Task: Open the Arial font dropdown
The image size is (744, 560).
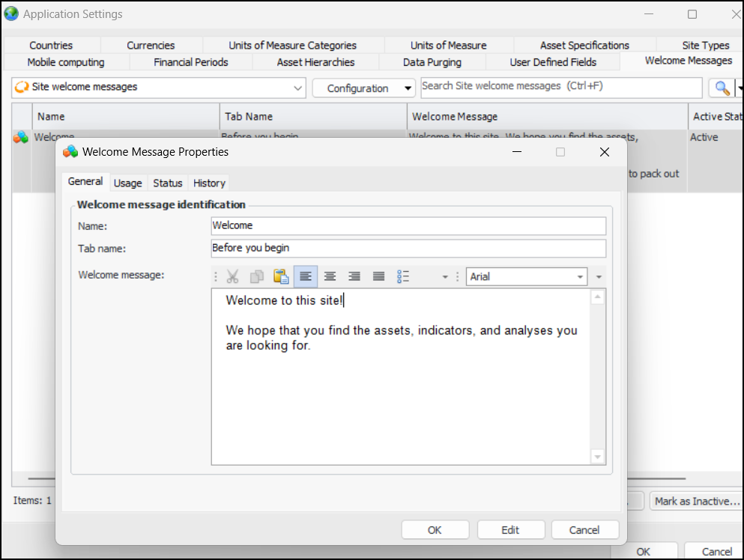Action: [x=580, y=277]
